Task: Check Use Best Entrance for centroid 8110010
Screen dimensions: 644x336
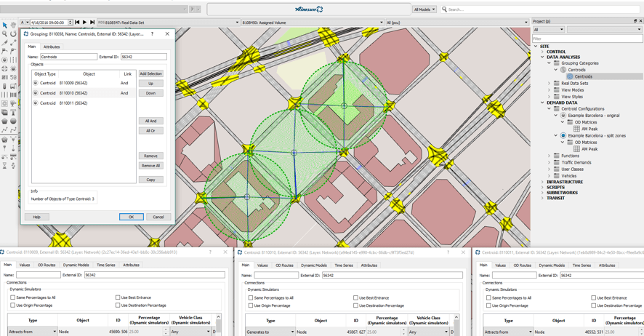Action: (x=355, y=297)
